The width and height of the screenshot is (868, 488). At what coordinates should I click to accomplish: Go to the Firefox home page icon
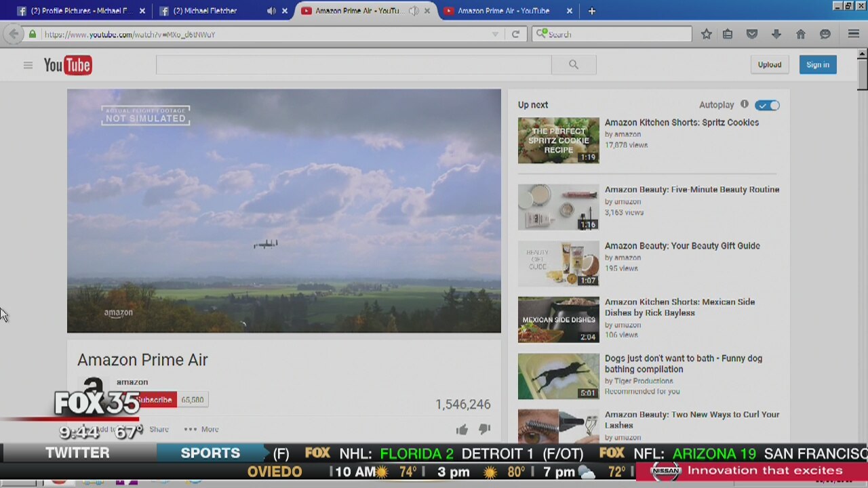pos(801,34)
